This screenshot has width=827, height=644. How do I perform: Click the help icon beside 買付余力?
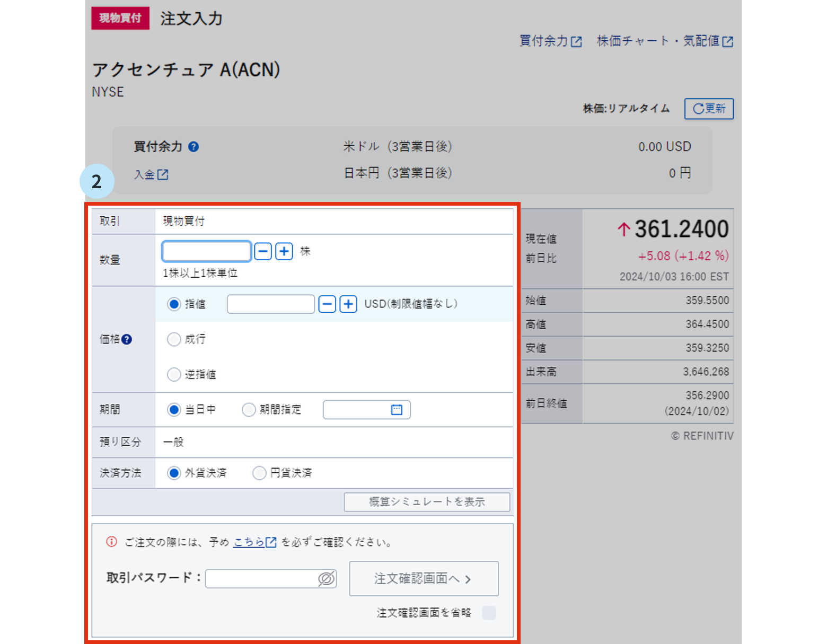click(193, 147)
